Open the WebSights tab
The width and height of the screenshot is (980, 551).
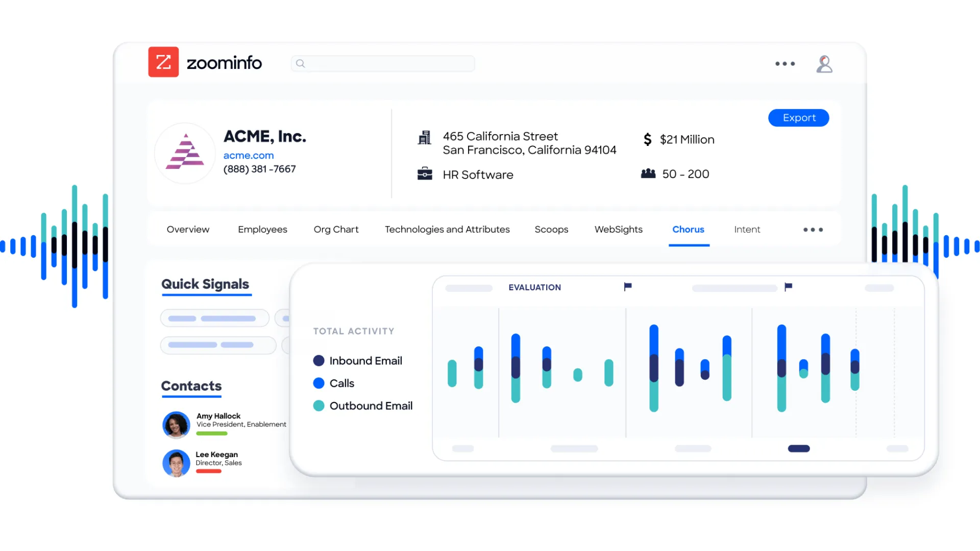pyautogui.click(x=619, y=230)
